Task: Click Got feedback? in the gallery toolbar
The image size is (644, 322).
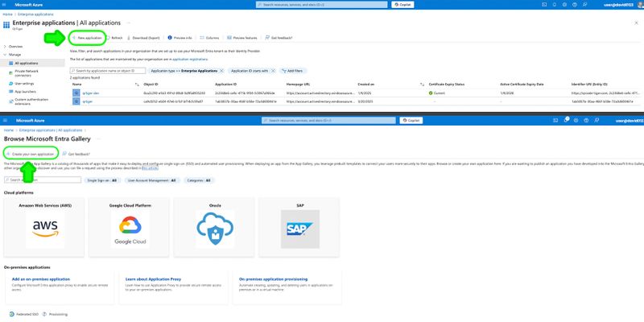Action: pos(76,154)
